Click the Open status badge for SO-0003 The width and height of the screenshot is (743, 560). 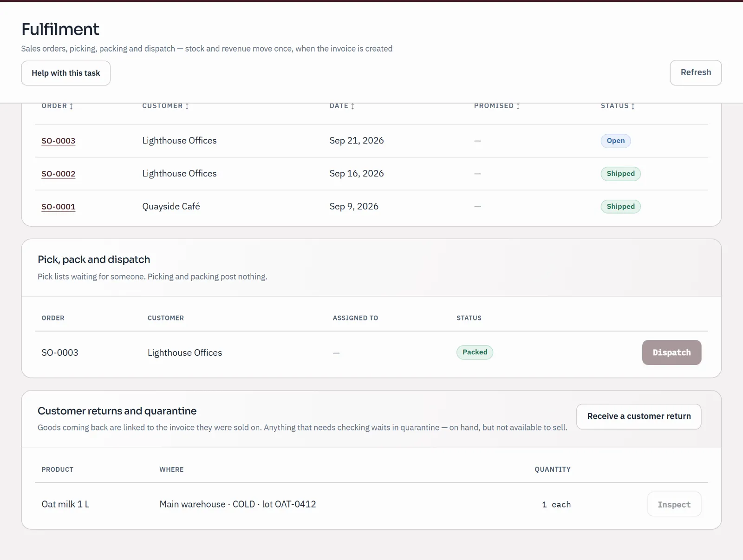616,141
